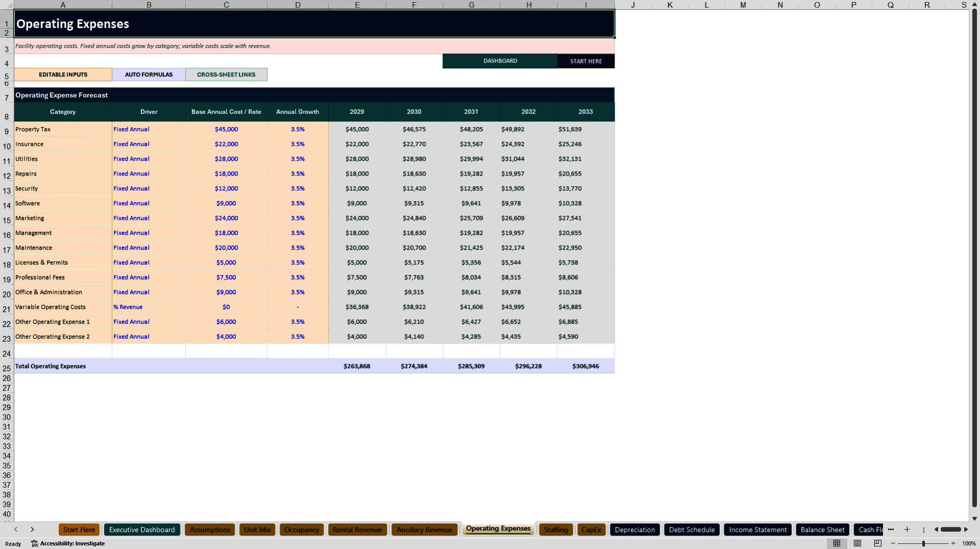Select Security Fixed Annual driver cell
The image size is (980, 549).
(149, 188)
